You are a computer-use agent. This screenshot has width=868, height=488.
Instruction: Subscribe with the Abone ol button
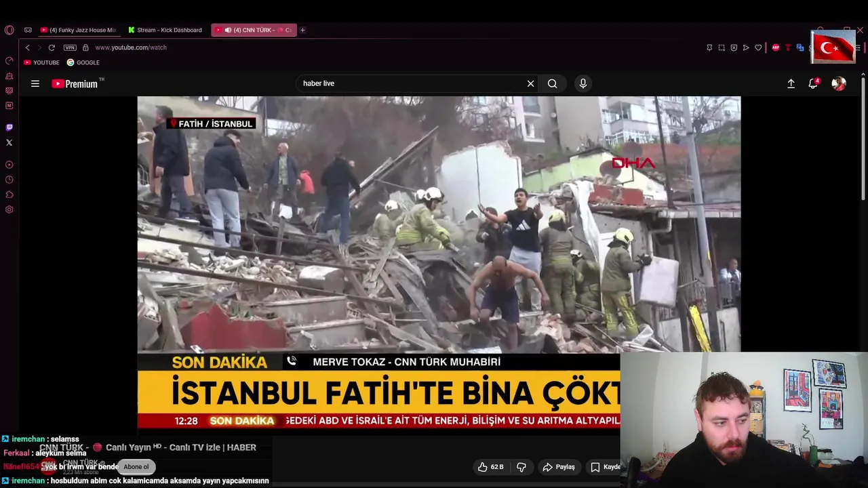point(136,467)
